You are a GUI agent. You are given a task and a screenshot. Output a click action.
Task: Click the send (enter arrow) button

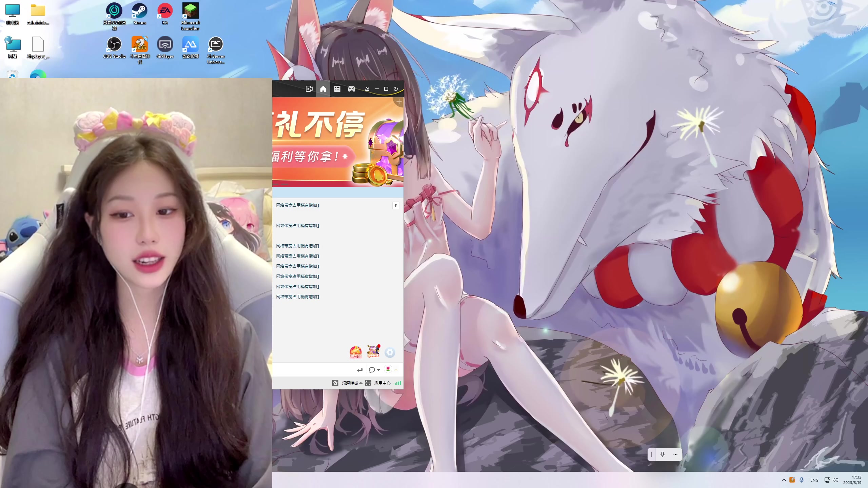(360, 370)
